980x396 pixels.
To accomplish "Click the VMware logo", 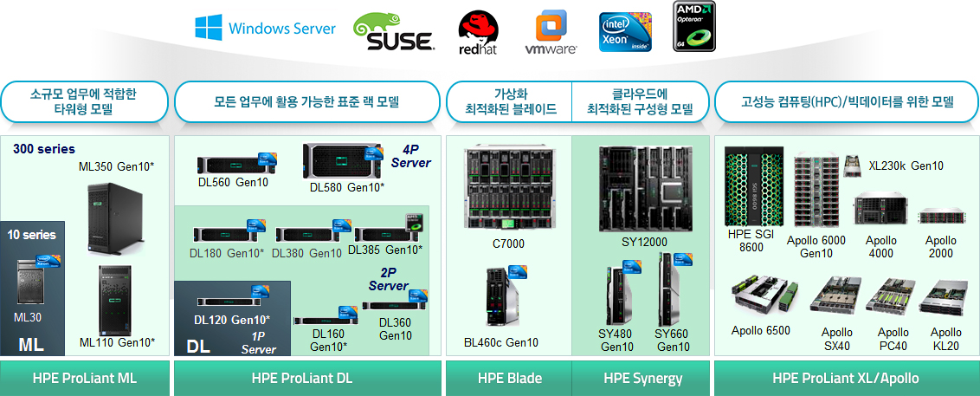I will (x=551, y=33).
